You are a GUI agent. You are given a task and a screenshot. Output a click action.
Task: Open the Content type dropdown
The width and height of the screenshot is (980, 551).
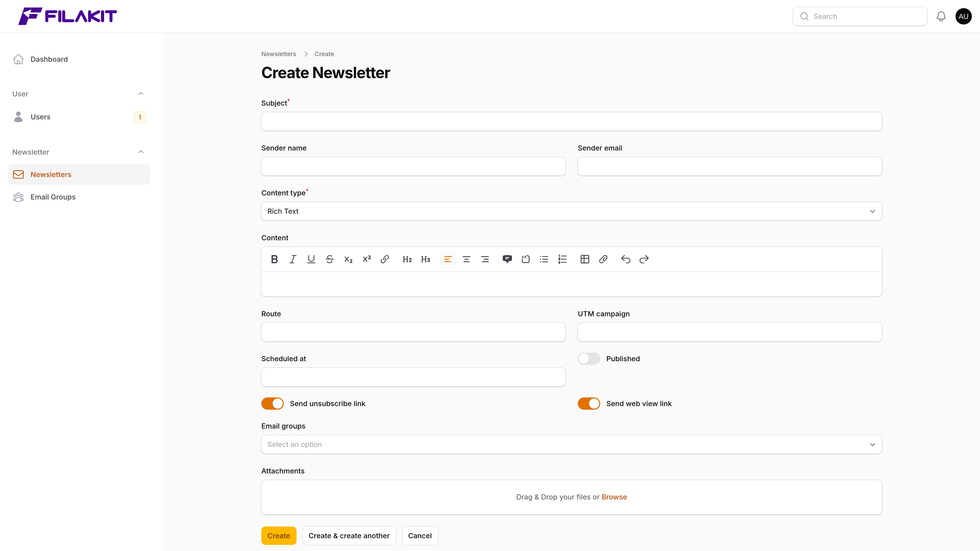coord(571,211)
